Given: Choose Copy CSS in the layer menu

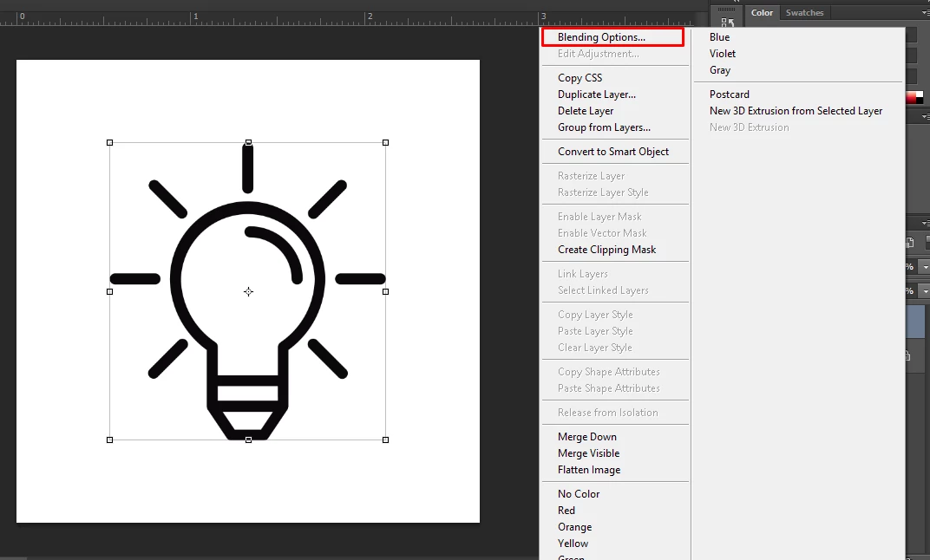Looking at the screenshot, I should click(x=580, y=78).
